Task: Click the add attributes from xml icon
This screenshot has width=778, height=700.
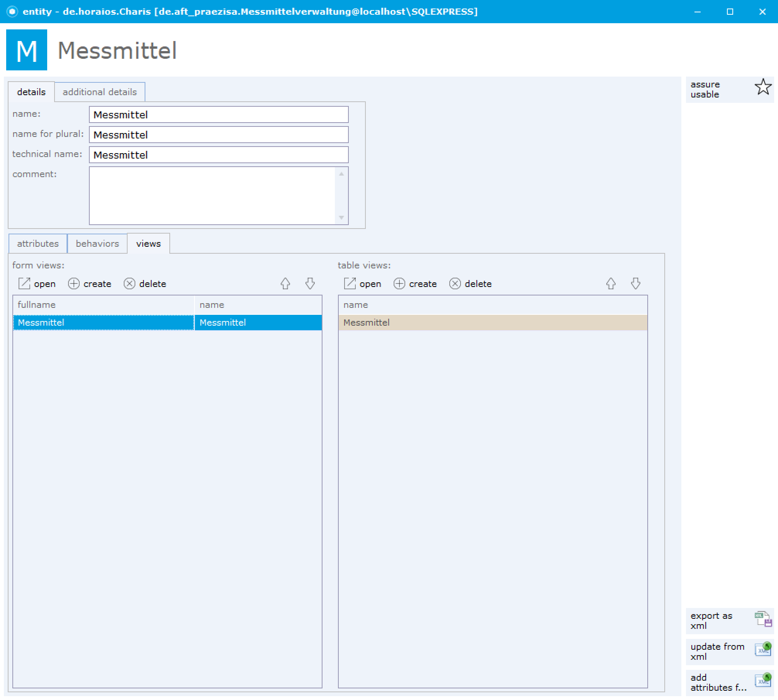Action: pos(763,680)
